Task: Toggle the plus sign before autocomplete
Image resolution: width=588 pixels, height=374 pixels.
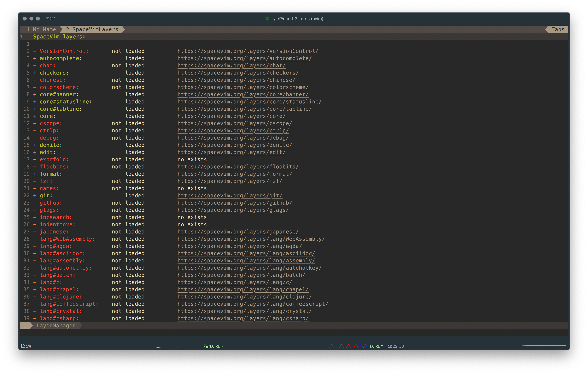Action: coord(35,58)
